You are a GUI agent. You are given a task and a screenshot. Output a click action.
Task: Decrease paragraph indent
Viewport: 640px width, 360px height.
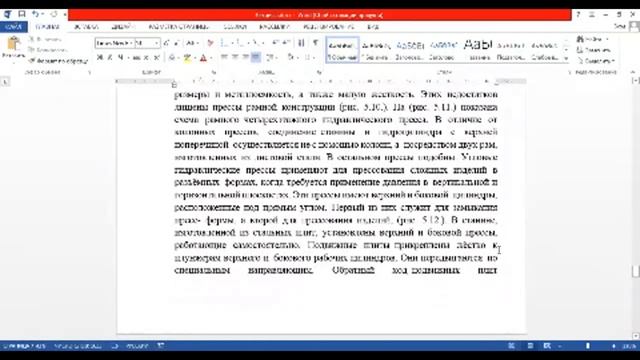(x=276, y=43)
